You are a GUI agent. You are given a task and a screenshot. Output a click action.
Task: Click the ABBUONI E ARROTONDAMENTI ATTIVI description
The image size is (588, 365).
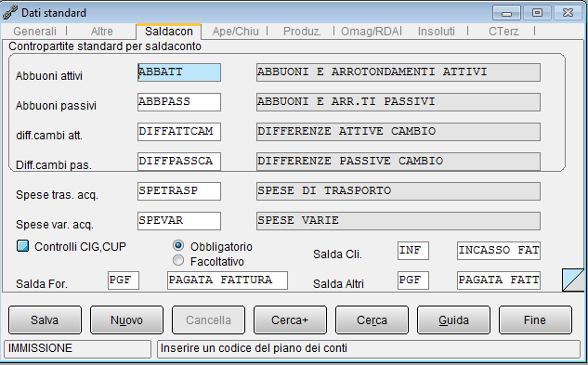pos(399,72)
